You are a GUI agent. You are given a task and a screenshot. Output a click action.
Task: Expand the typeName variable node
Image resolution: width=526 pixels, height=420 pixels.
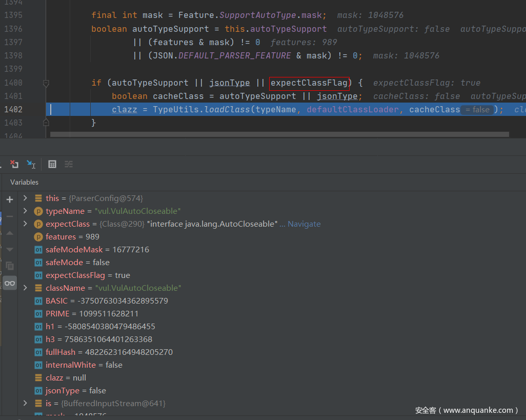(x=25, y=211)
